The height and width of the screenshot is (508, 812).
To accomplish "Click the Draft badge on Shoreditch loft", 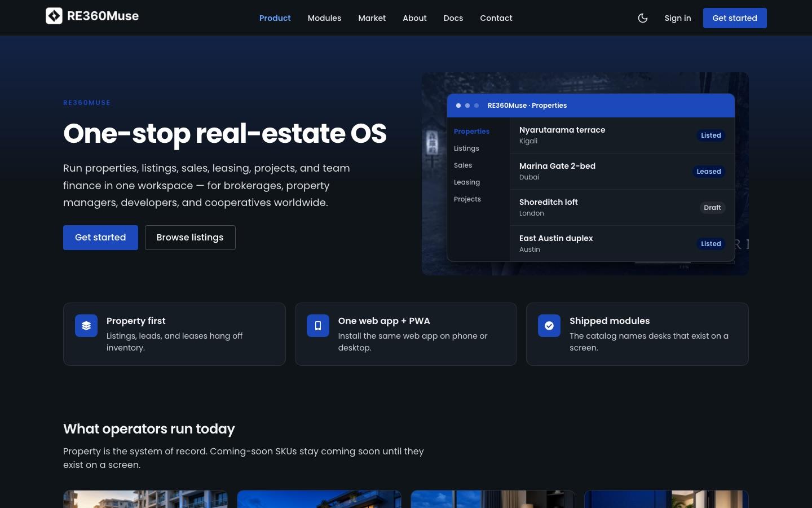I will click(712, 208).
